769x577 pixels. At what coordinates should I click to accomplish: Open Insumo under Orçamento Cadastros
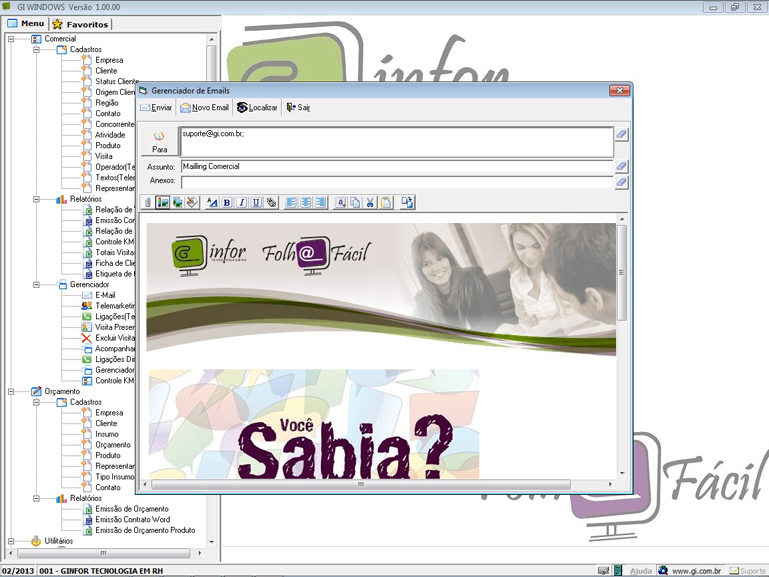[106, 434]
